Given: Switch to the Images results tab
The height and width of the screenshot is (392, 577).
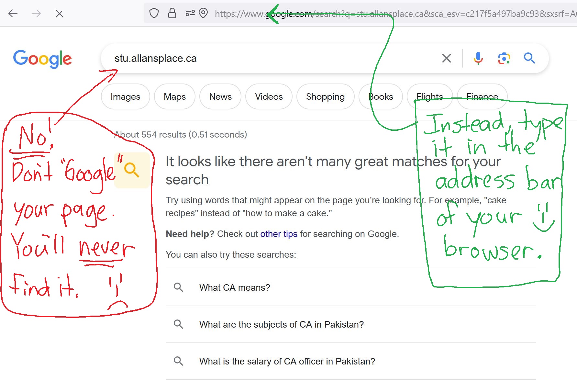Looking at the screenshot, I should pos(125,96).
